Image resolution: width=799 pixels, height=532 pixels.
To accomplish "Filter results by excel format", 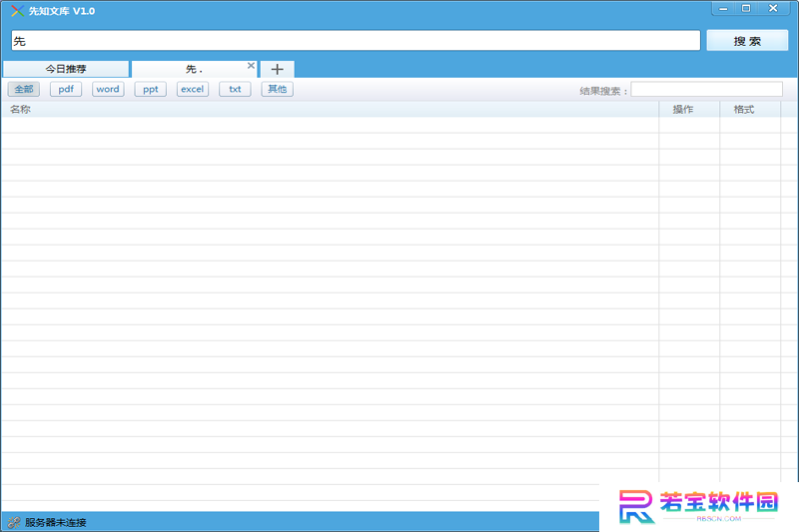I will (x=193, y=89).
